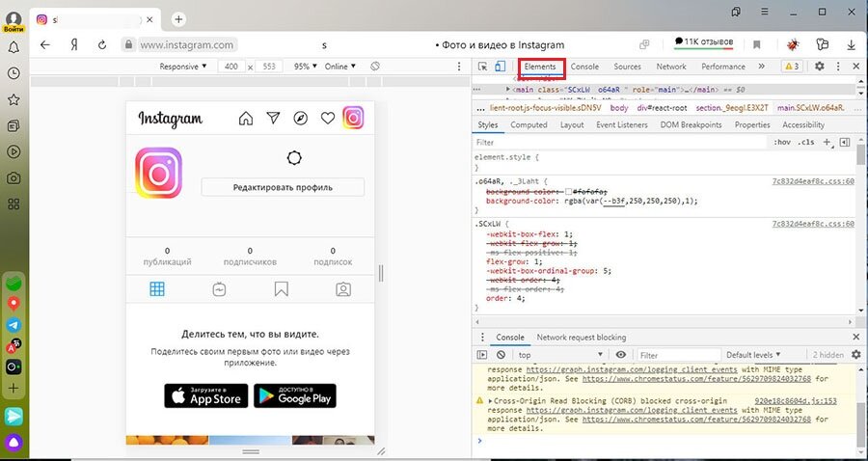Select the tagged photos tab icon
868x461 pixels.
(343, 289)
